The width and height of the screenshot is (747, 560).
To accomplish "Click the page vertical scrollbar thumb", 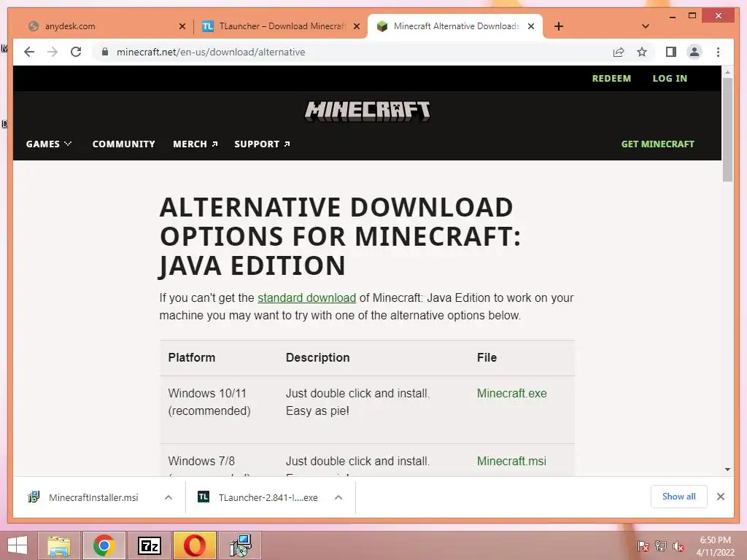I will point(727,129).
